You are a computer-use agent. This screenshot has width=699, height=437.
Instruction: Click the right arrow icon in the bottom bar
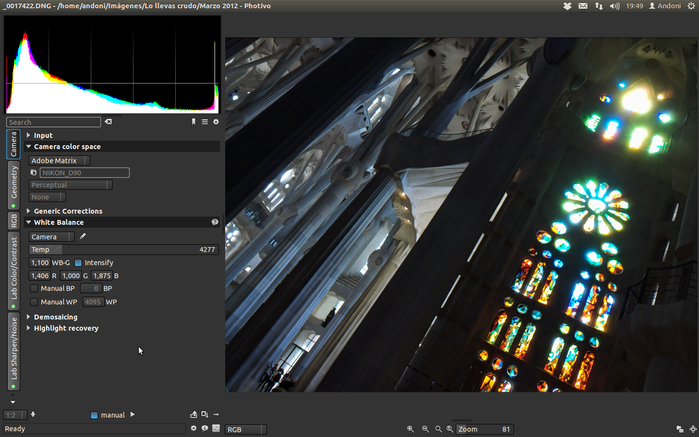(x=216, y=415)
